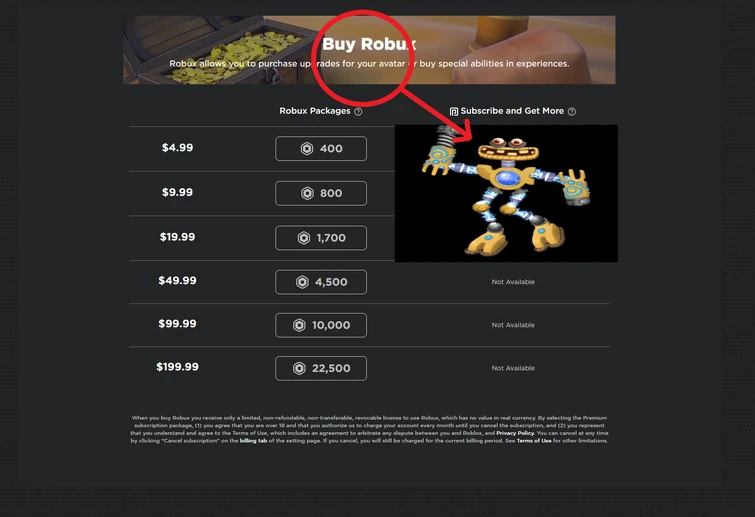
Task: Click the Robux coin icon in the 800 package
Action: click(307, 194)
